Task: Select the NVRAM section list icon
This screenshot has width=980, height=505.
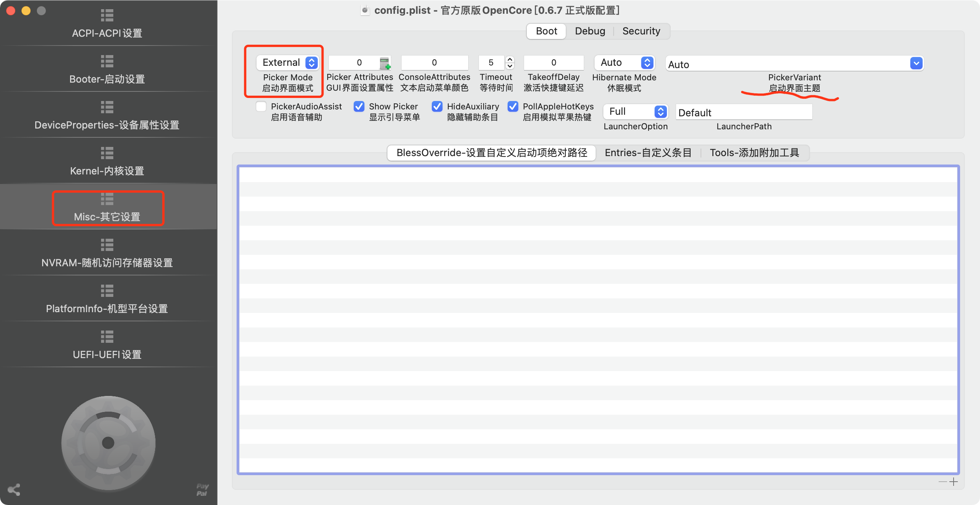Action: [107, 245]
